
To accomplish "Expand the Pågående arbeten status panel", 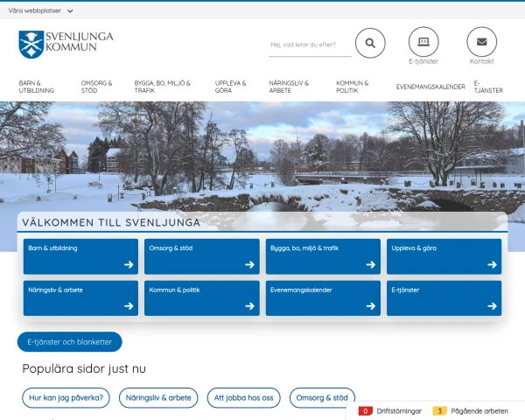I will coord(470,410).
